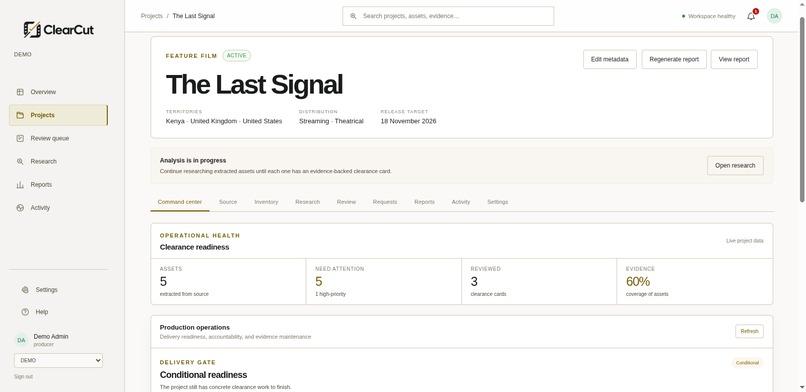Click the Demo Admin avatar in sidebar
The image size is (806, 392).
point(21,340)
